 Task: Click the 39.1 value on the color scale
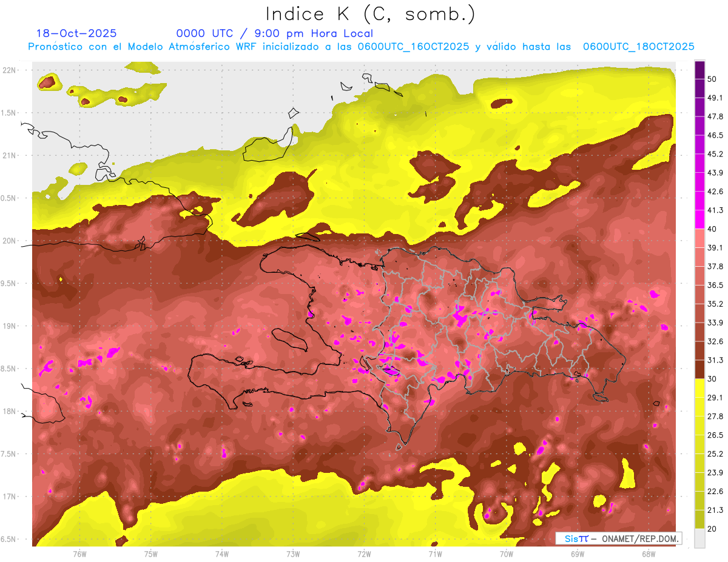[x=715, y=247]
